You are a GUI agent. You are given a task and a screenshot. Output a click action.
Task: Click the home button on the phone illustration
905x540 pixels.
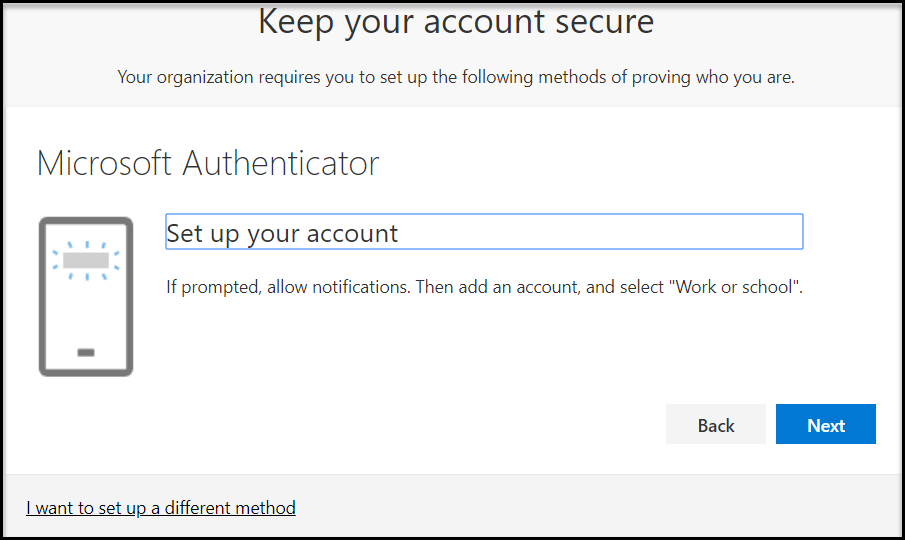point(86,352)
